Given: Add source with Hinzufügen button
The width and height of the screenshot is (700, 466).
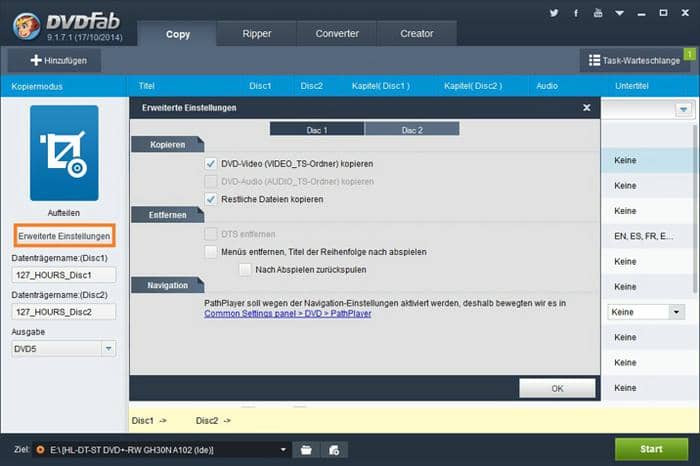Looking at the screenshot, I should [x=54, y=60].
